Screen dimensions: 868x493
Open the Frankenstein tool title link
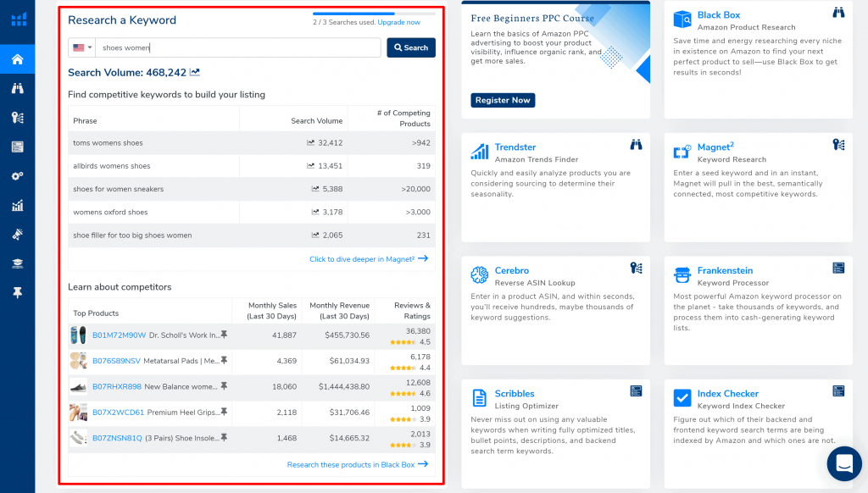point(726,270)
